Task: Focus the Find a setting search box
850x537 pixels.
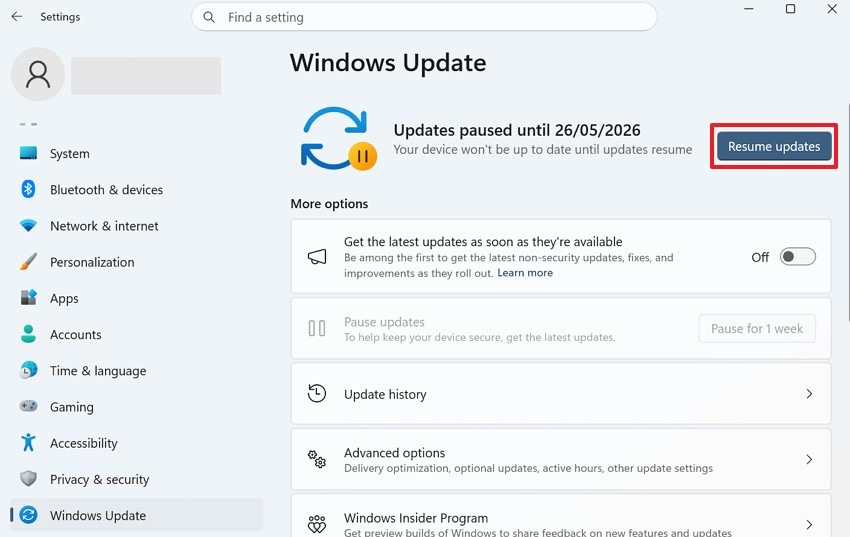Action: [424, 17]
